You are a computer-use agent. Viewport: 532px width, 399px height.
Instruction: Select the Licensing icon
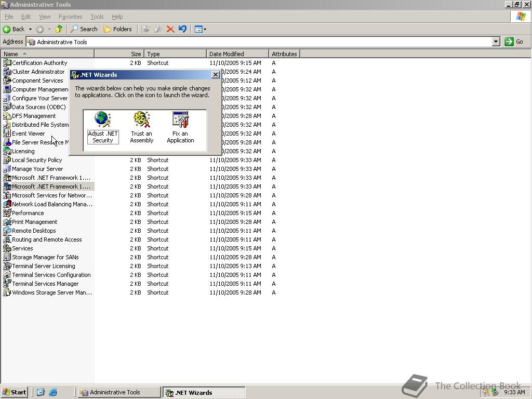pyautogui.click(x=7, y=151)
